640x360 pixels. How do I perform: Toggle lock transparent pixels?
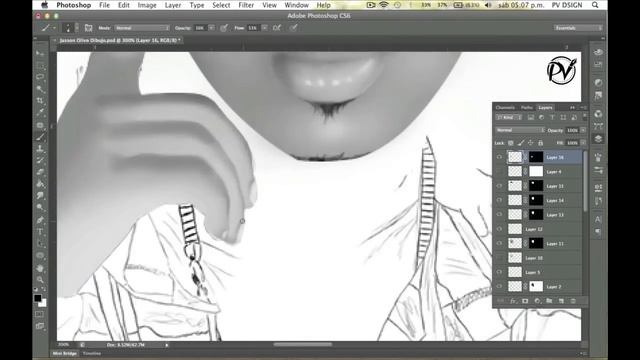click(511, 143)
